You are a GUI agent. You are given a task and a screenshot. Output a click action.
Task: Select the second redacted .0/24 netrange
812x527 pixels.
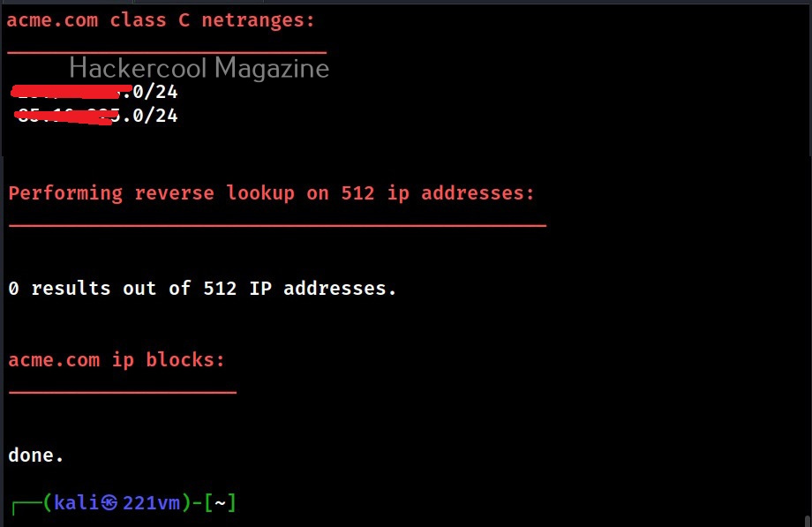(96, 115)
